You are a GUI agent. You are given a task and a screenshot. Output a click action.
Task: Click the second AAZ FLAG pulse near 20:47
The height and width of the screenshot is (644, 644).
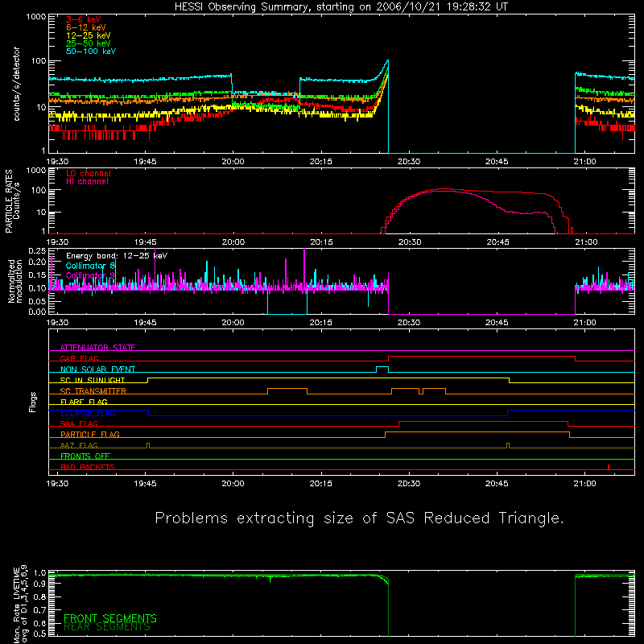click(508, 446)
